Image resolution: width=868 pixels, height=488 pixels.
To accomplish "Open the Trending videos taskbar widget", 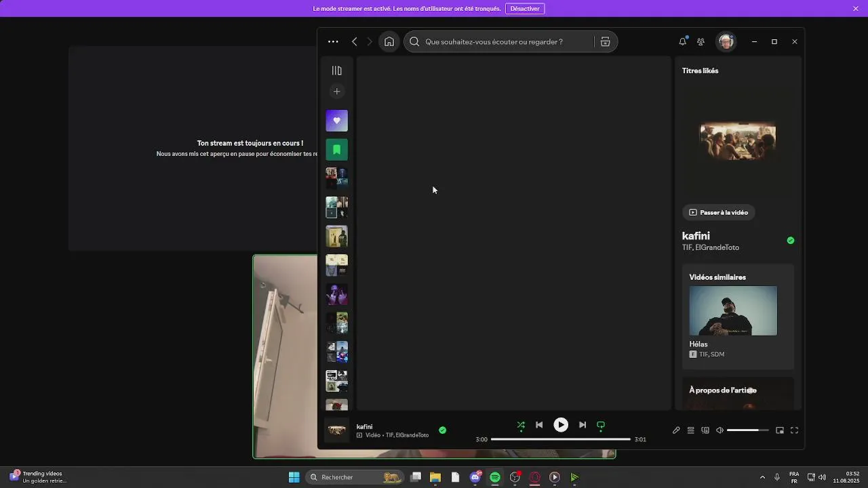I will point(38,477).
